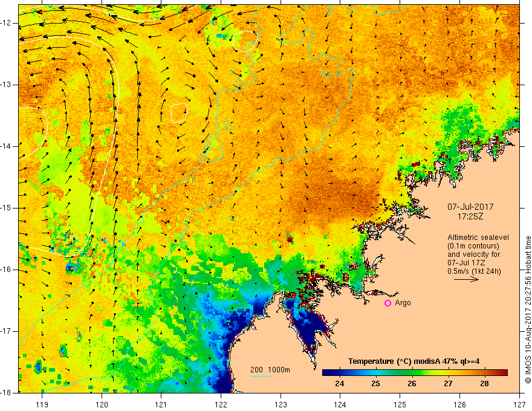Click the 'Temperature (°C) modisA 47% ql>=4' title
Viewport: 532px width, 411px height.
click(414, 361)
